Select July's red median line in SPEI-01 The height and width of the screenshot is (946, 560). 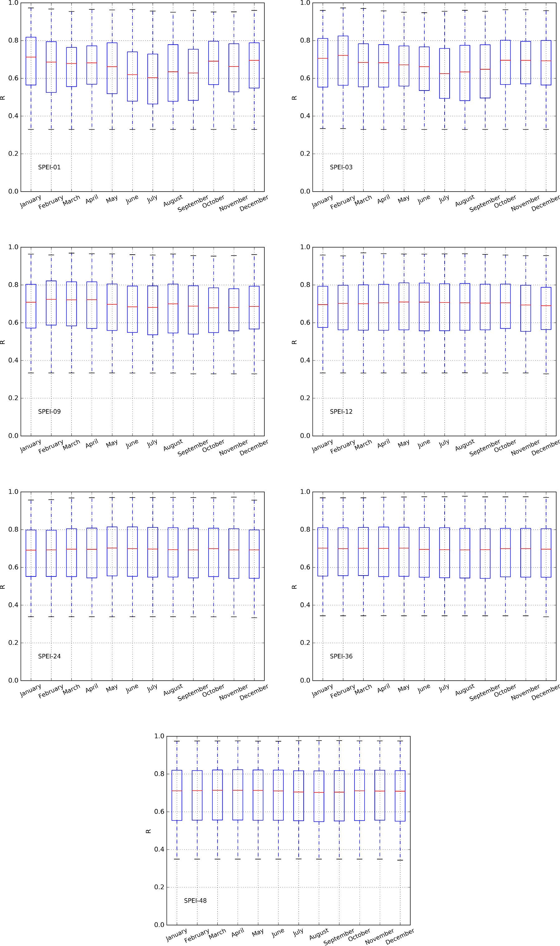[x=152, y=78]
